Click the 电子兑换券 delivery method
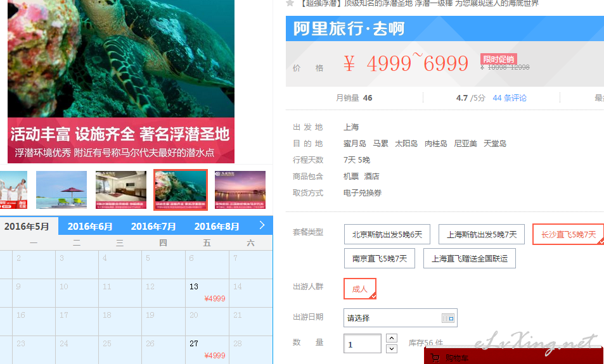The image size is (604, 364). [x=363, y=193]
